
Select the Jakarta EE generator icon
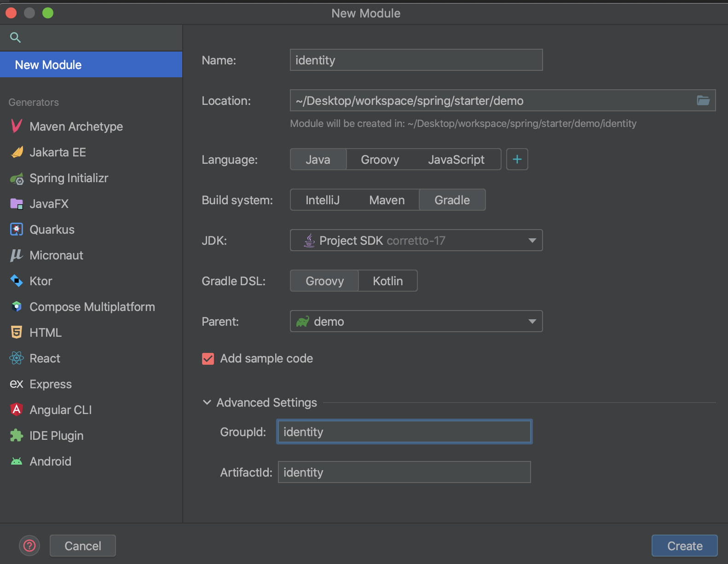tap(17, 152)
